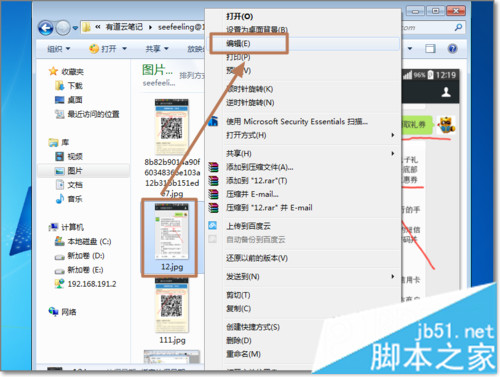The width and height of the screenshot is (500, 377).
Task: Choose 编辑(E) in context menu
Action: click(x=238, y=44)
